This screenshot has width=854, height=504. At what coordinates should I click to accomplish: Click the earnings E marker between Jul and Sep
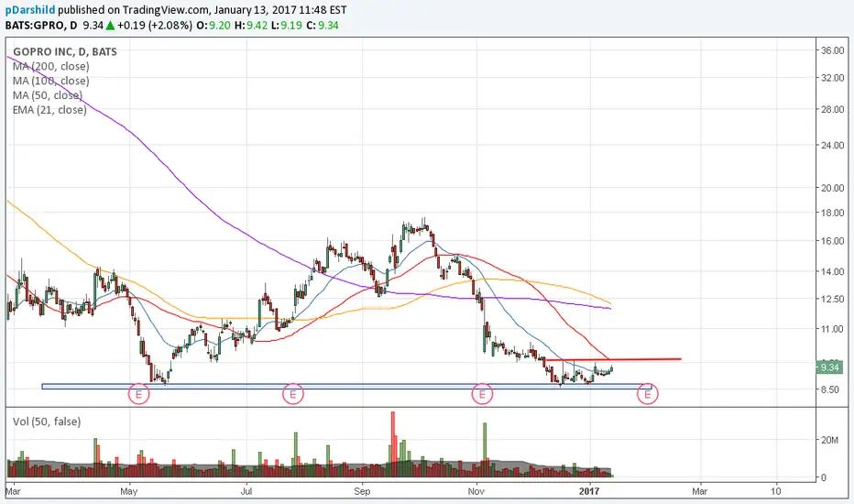click(292, 394)
